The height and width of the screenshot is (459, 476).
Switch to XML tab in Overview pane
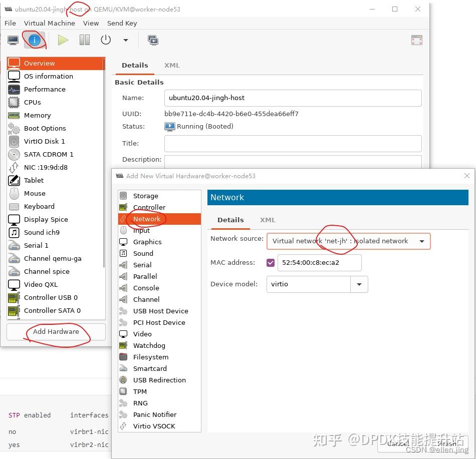tap(172, 66)
